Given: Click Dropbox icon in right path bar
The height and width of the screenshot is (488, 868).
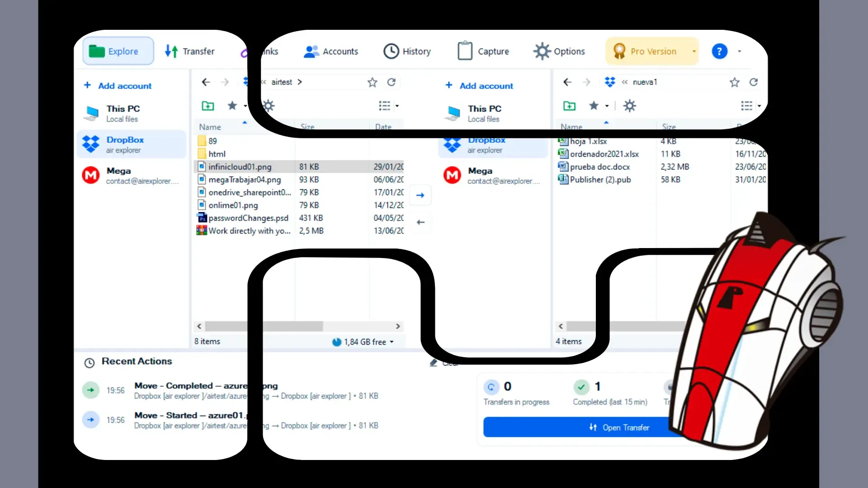Looking at the screenshot, I should point(610,82).
